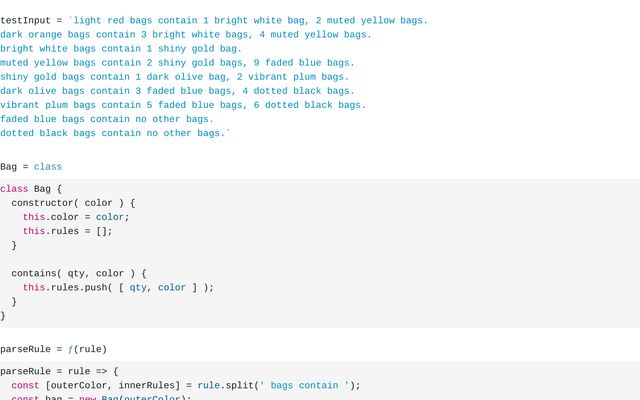Click the 'dark orange bags contain' line
Image resolution: width=640 pixels, height=400 pixels.
[x=186, y=35]
